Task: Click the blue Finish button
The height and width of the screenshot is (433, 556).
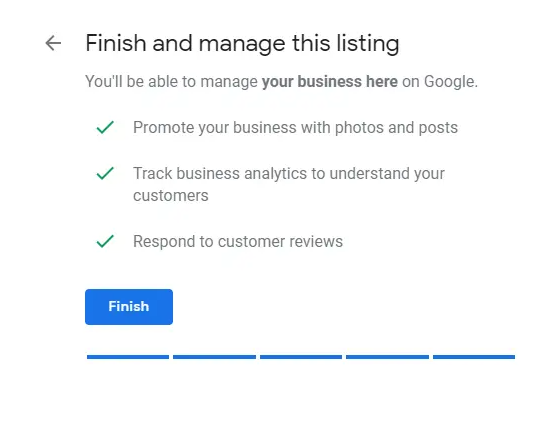Action: pyautogui.click(x=129, y=307)
